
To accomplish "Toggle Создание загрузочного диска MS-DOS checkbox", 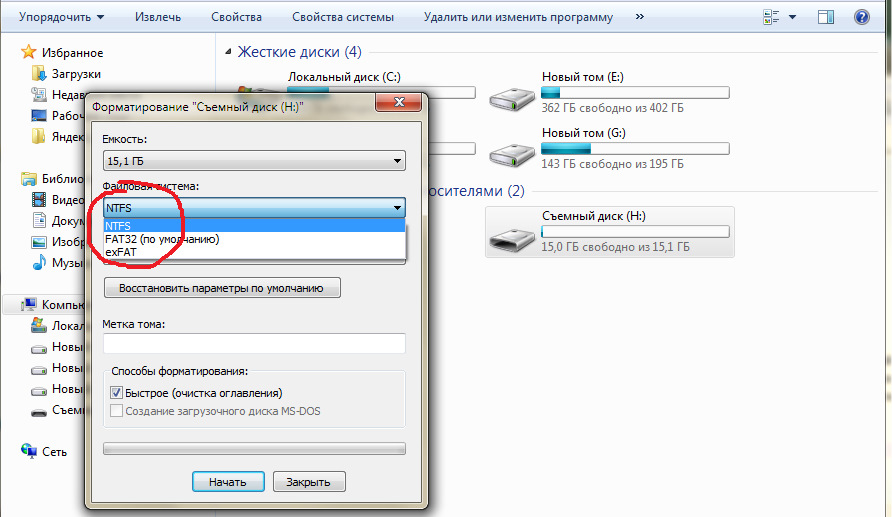I will [116, 411].
